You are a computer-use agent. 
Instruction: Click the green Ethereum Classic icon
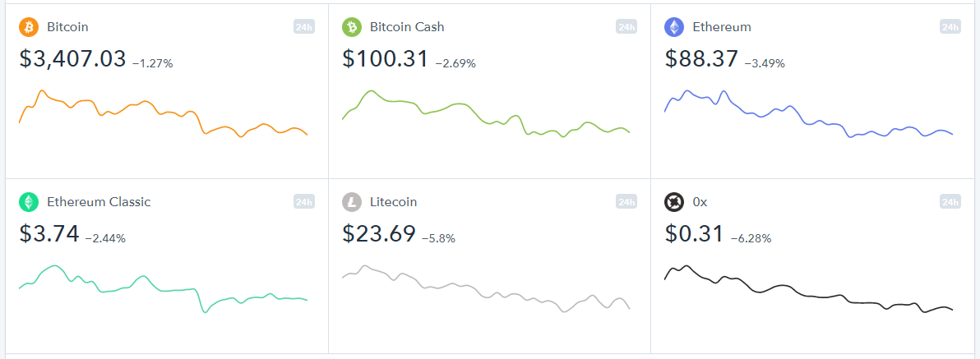tap(29, 201)
